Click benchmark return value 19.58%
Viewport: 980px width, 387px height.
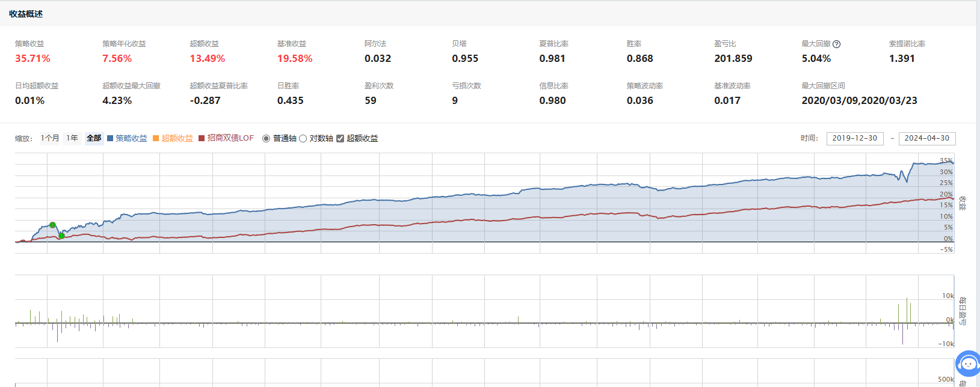[295, 58]
